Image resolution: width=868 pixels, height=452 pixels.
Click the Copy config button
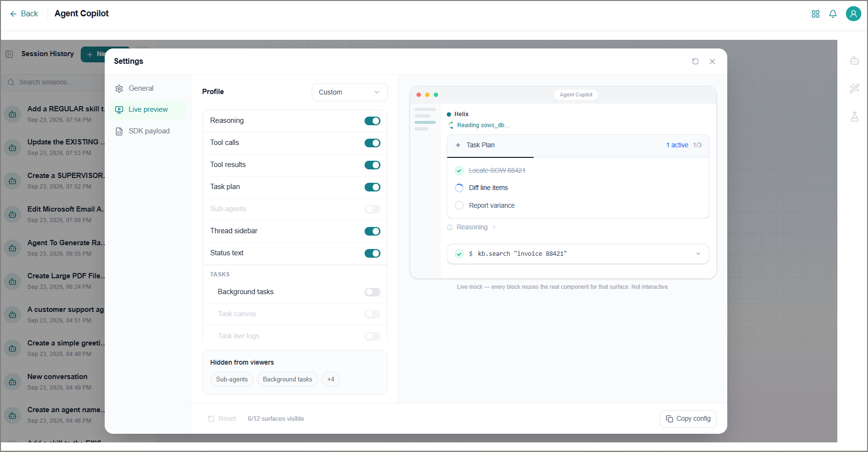[x=688, y=419]
